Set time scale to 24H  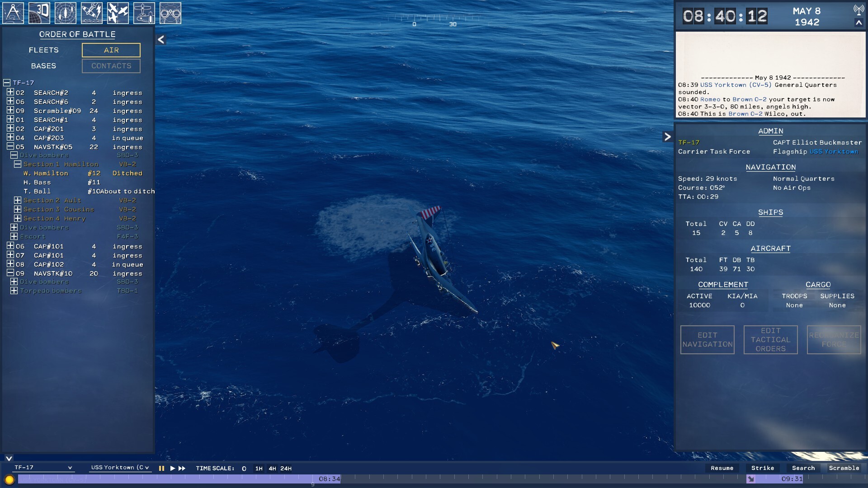(x=286, y=469)
